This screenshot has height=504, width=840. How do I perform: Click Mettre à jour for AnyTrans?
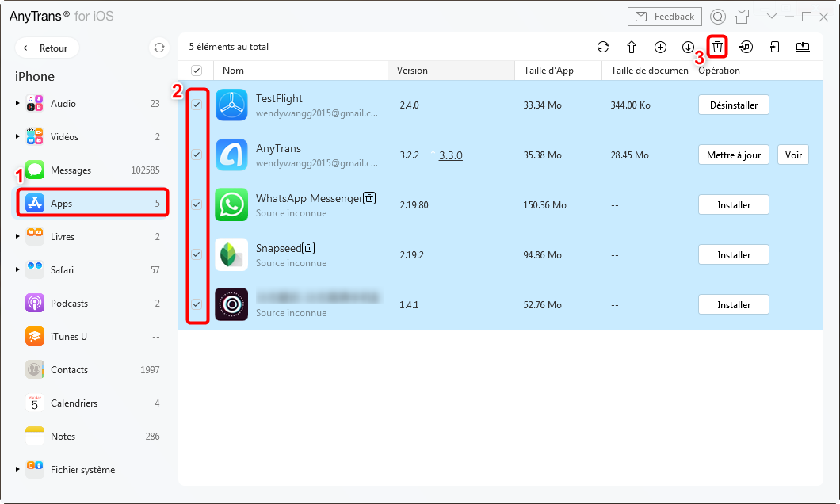[733, 155]
